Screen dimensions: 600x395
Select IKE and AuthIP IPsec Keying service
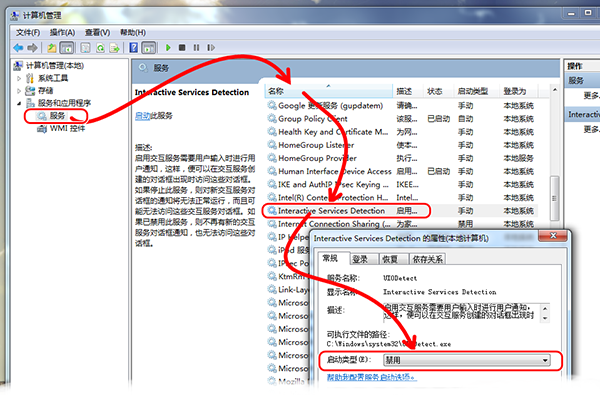click(402, 184)
